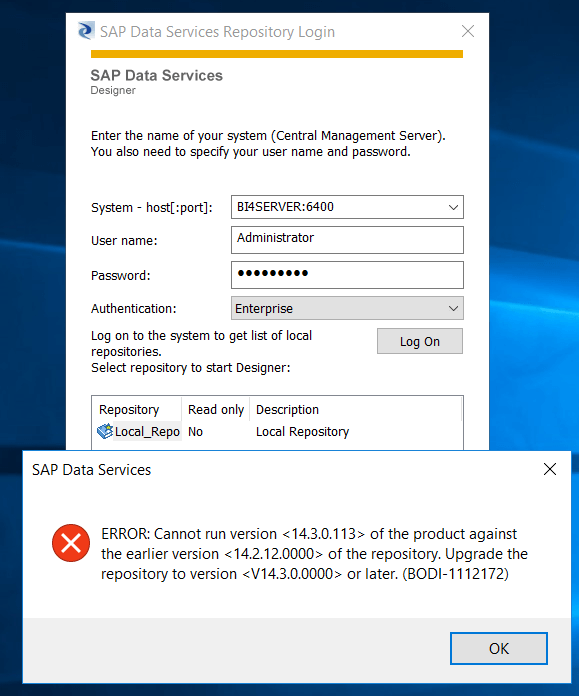Screen dimensions: 579x696
Task: Focus the User name field
Action: [347, 240]
